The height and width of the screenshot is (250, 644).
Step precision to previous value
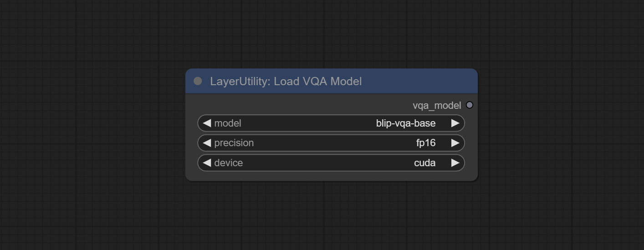(207, 143)
